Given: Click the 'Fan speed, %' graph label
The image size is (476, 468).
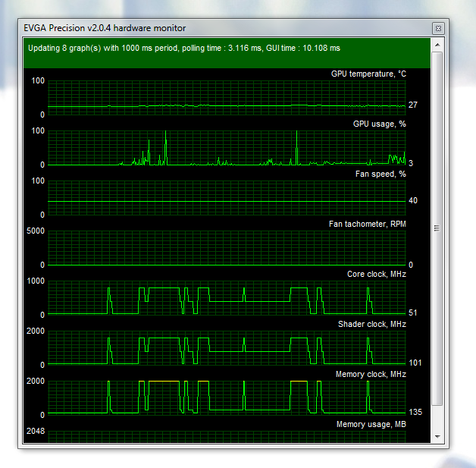Looking at the screenshot, I should [x=380, y=174].
